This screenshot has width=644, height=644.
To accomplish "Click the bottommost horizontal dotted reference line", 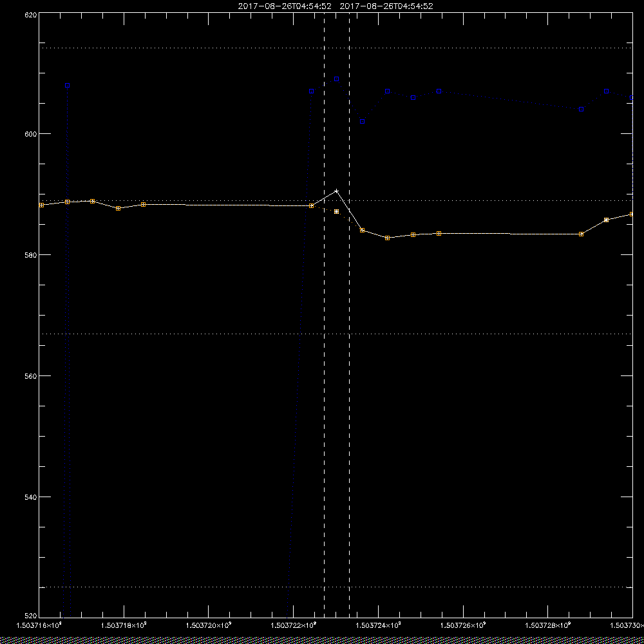I will click(x=336, y=587).
